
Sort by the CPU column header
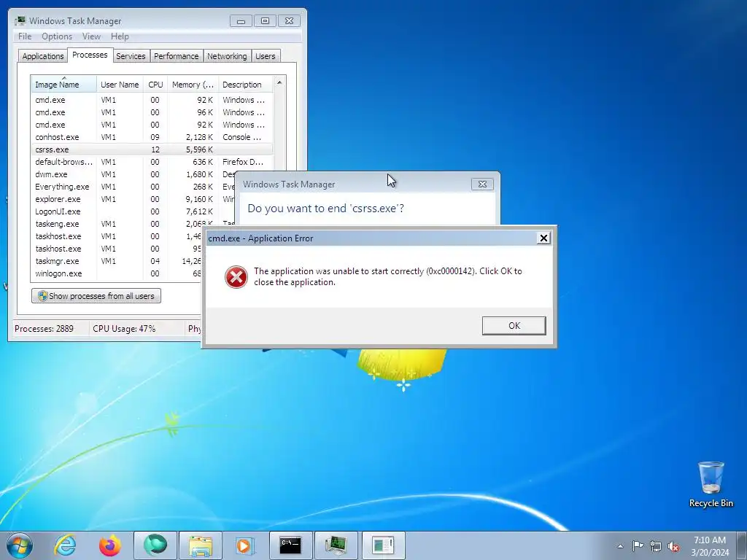coord(155,85)
